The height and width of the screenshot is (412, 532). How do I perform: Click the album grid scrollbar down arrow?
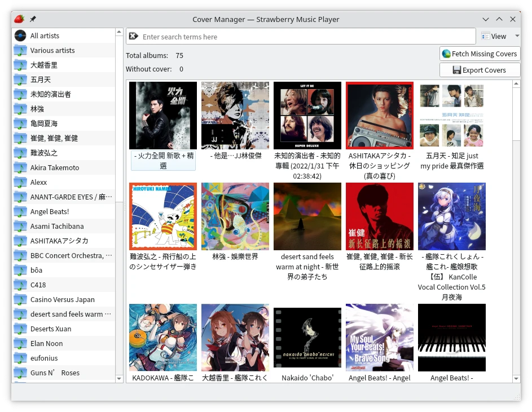[x=516, y=379]
